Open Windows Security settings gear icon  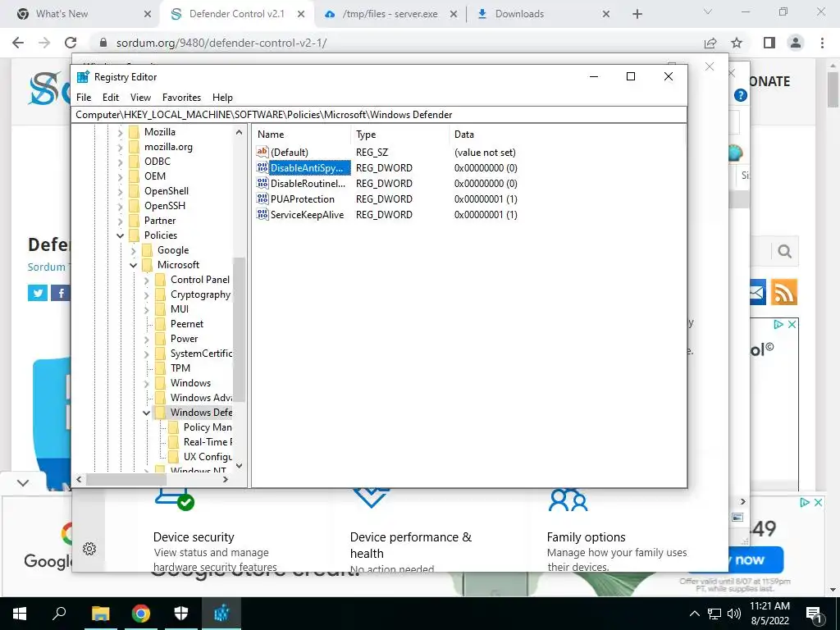(89, 549)
